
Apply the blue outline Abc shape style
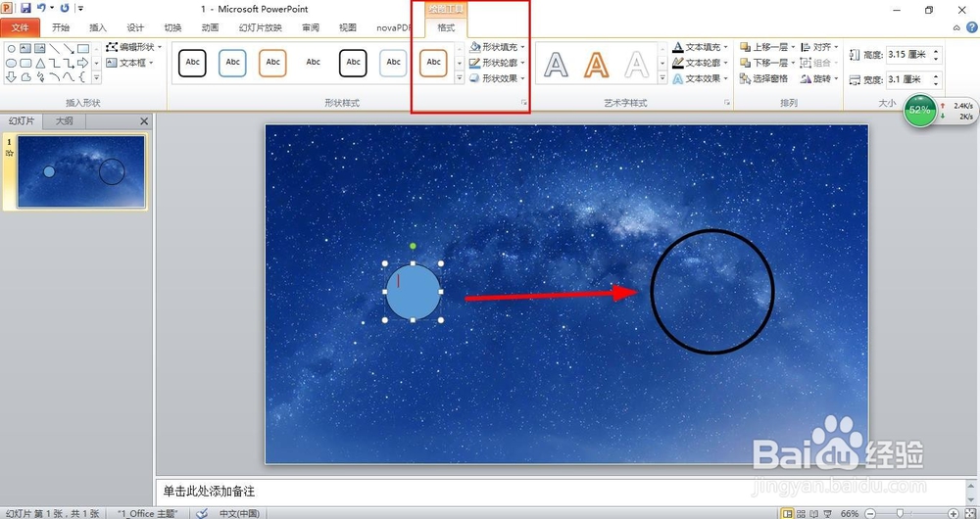[x=232, y=63]
